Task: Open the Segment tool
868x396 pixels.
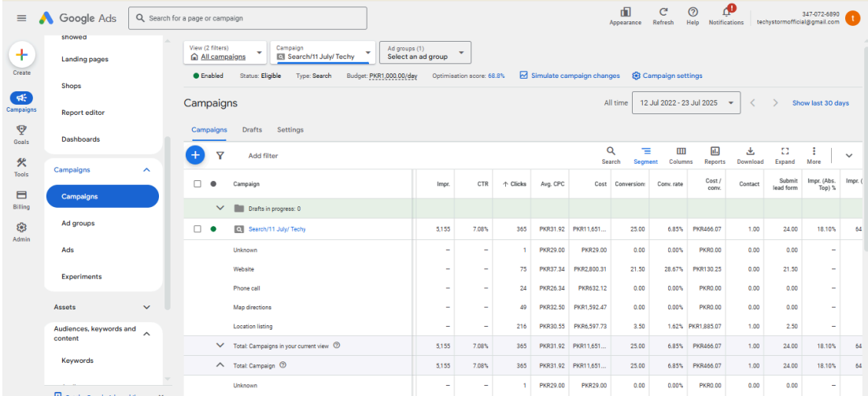Action: [645, 156]
